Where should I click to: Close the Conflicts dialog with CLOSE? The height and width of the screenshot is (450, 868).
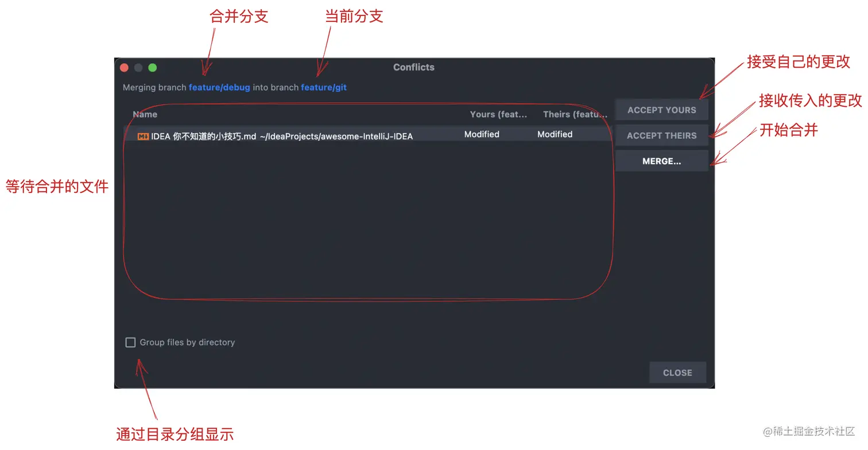(x=677, y=373)
